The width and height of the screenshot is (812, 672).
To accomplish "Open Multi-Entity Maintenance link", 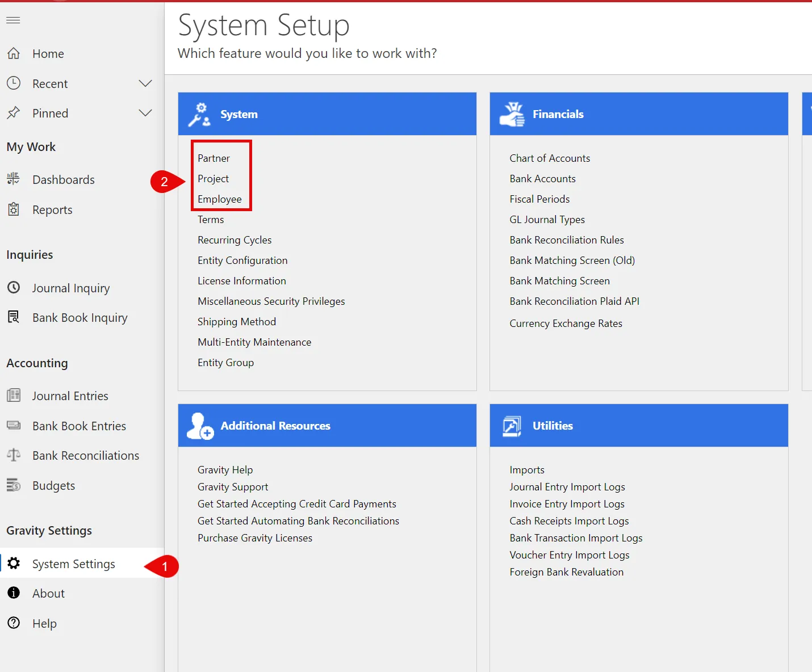I will click(x=254, y=342).
